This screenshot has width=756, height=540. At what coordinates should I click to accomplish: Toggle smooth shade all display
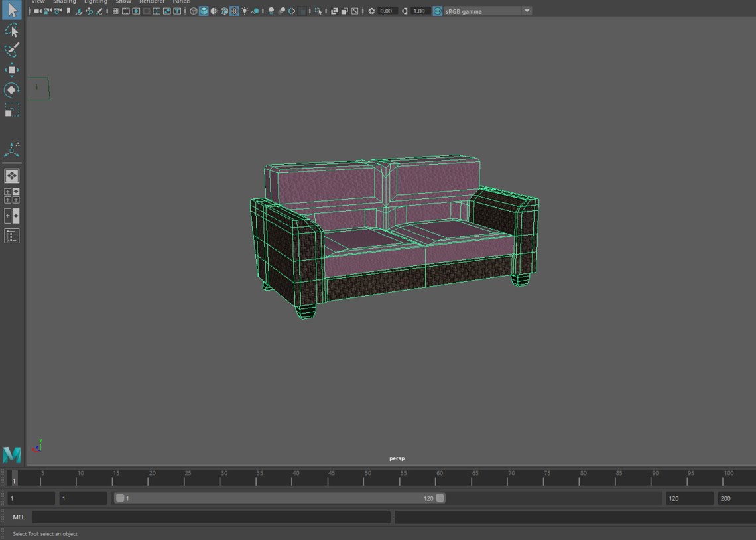point(204,11)
